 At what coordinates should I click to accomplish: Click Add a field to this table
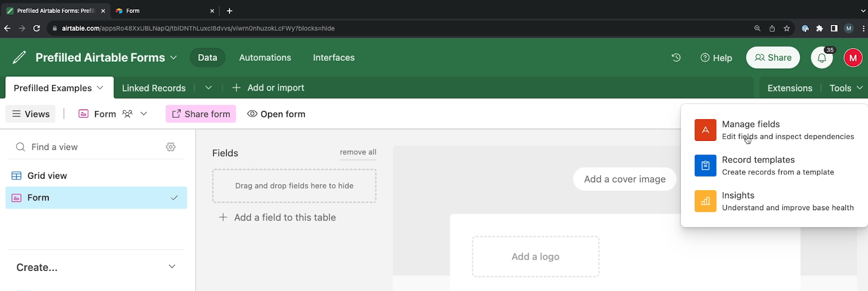pos(277,217)
